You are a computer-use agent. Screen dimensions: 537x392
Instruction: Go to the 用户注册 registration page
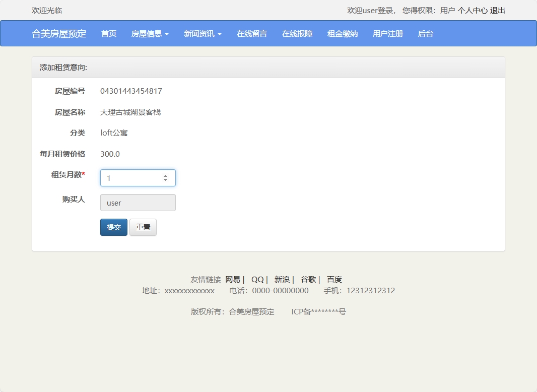tap(387, 33)
